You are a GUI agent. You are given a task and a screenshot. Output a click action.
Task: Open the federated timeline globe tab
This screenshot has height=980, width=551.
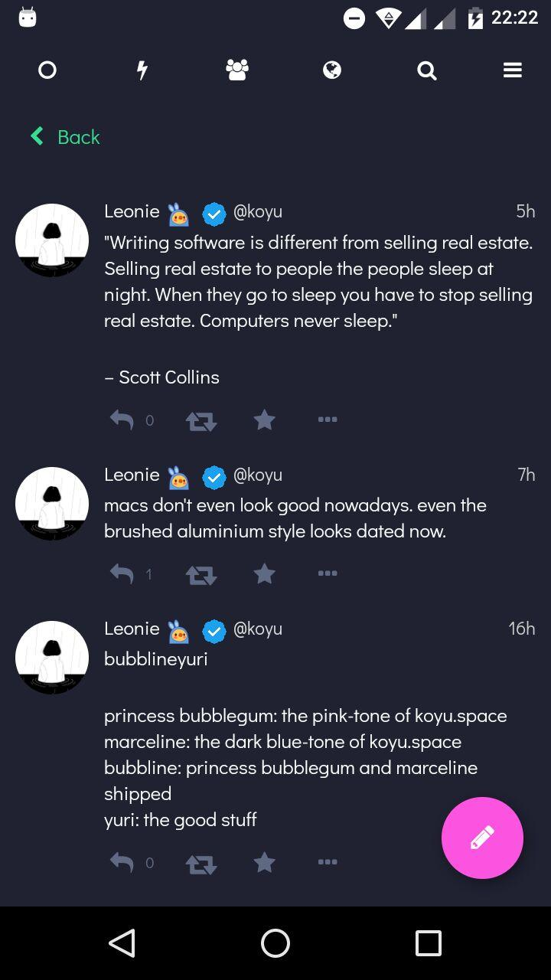[332, 70]
